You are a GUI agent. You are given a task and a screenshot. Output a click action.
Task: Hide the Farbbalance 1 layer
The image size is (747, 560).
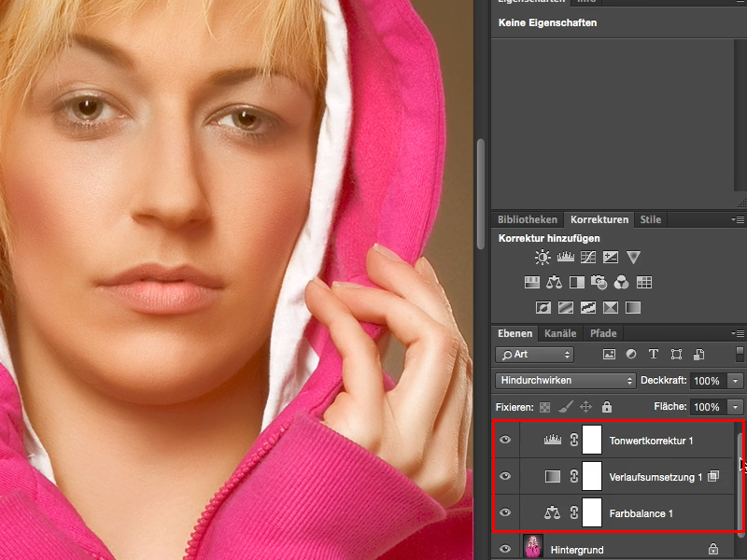coord(505,512)
